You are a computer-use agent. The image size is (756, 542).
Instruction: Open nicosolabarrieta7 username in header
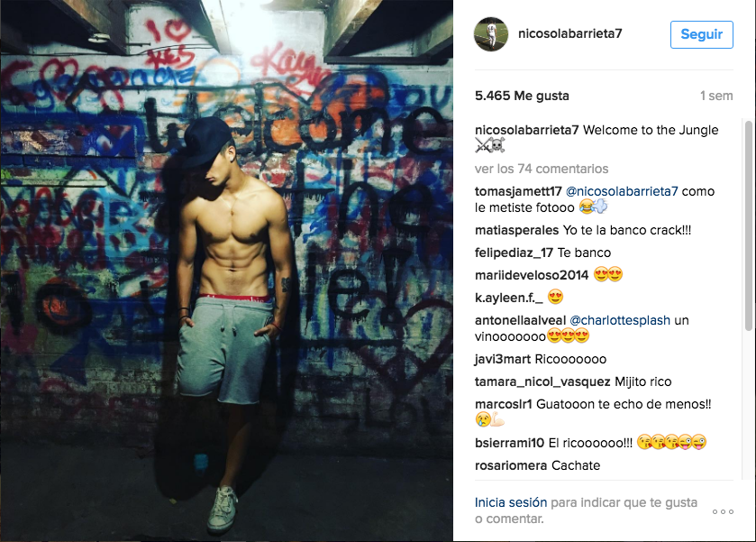569,33
